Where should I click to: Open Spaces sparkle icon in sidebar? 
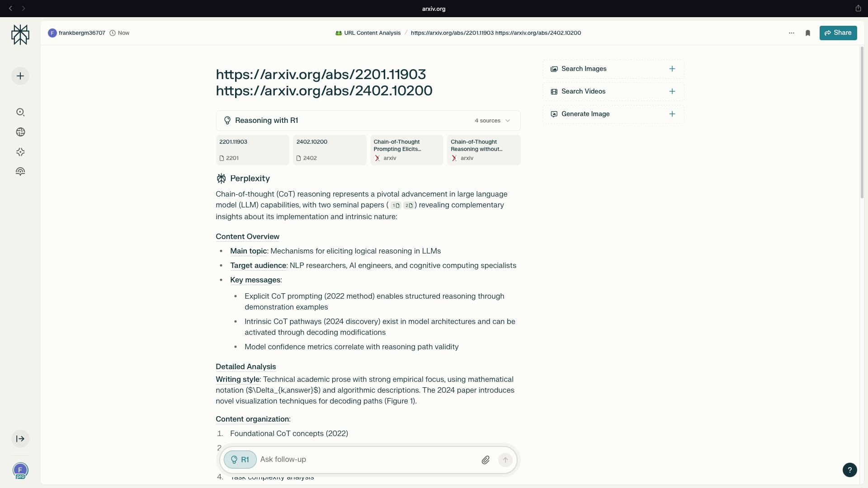[x=20, y=152]
